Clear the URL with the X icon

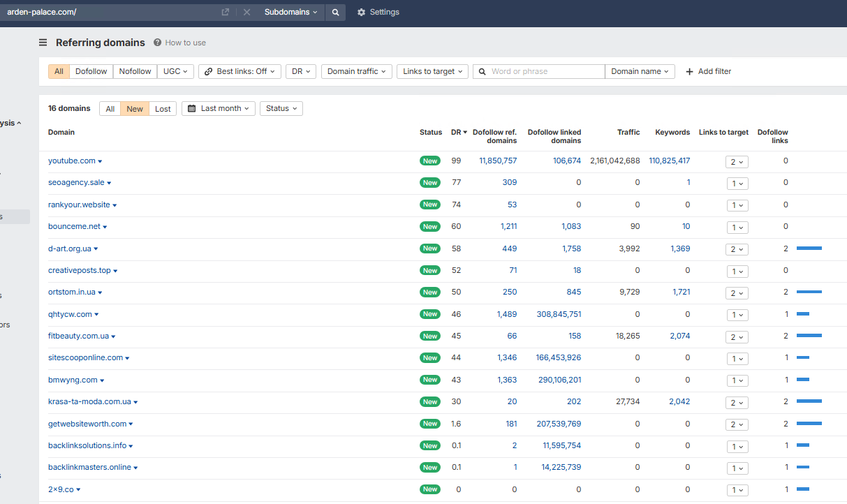pyautogui.click(x=246, y=13)
